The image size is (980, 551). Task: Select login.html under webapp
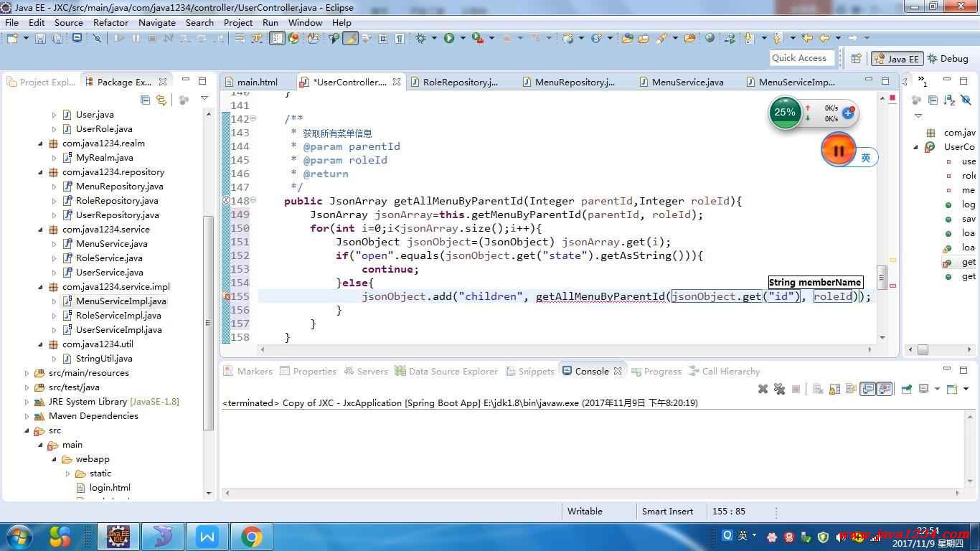(110, 487)
